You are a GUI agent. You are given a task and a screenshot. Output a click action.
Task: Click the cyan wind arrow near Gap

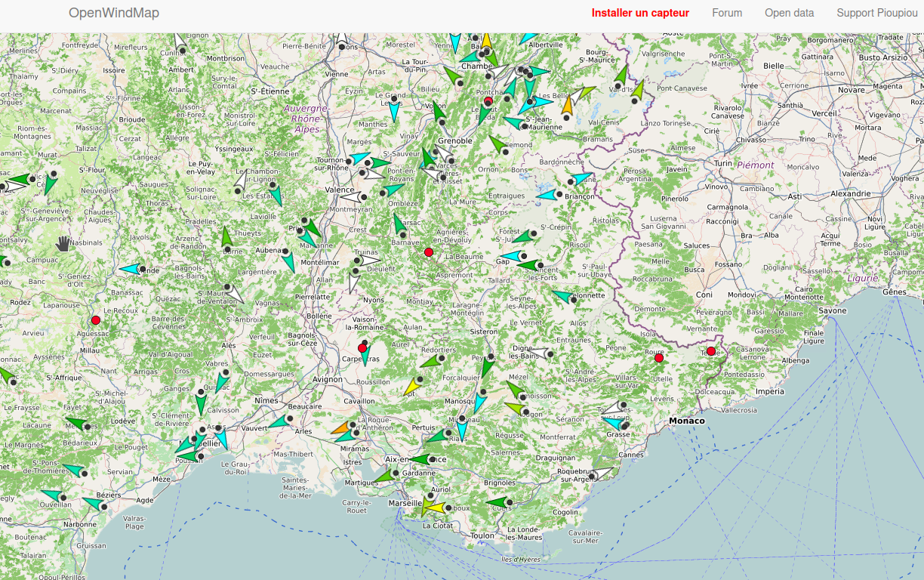513,257
